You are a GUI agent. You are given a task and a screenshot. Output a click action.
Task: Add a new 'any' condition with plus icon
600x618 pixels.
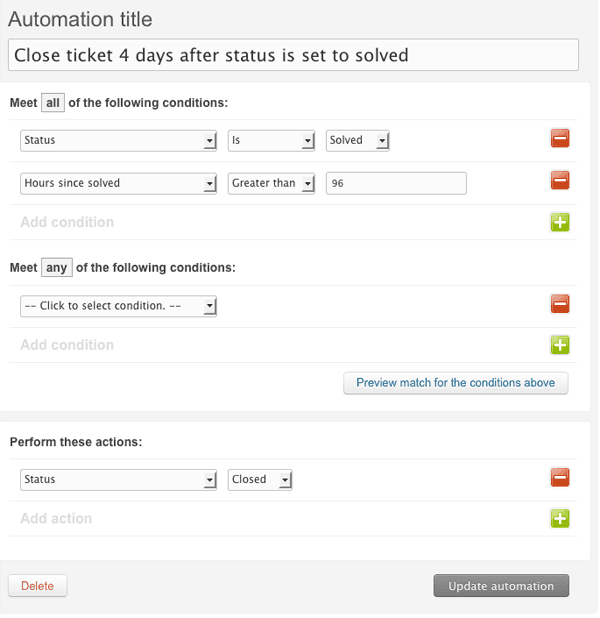pos(560,345)
